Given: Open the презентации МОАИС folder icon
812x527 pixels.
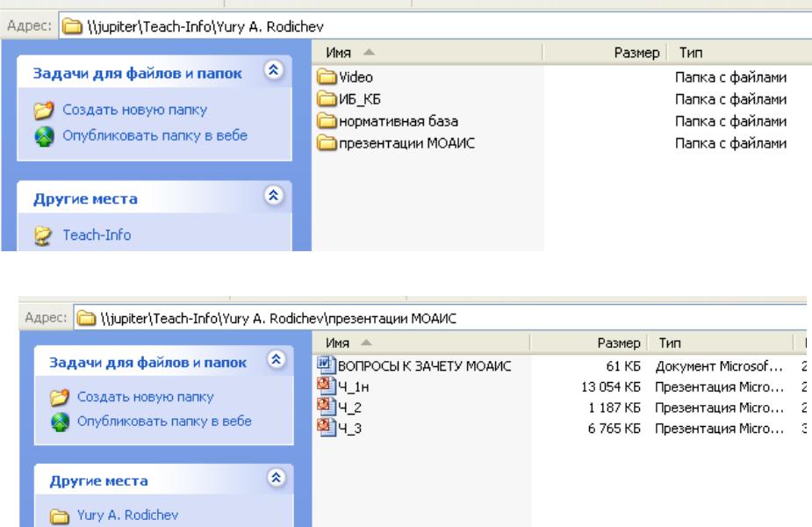Looking at the screenshot, I should [327, 143].
